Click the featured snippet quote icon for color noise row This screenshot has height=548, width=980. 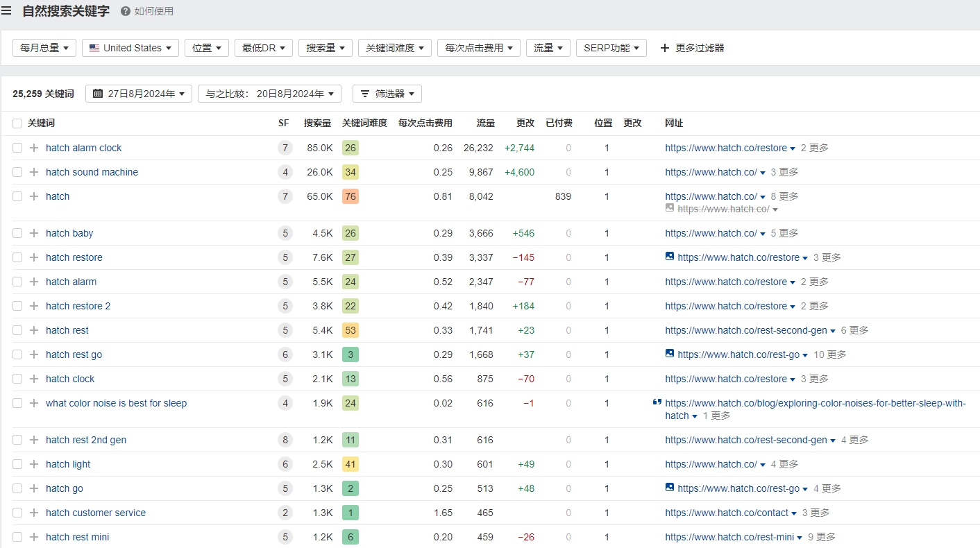[657, 402]
